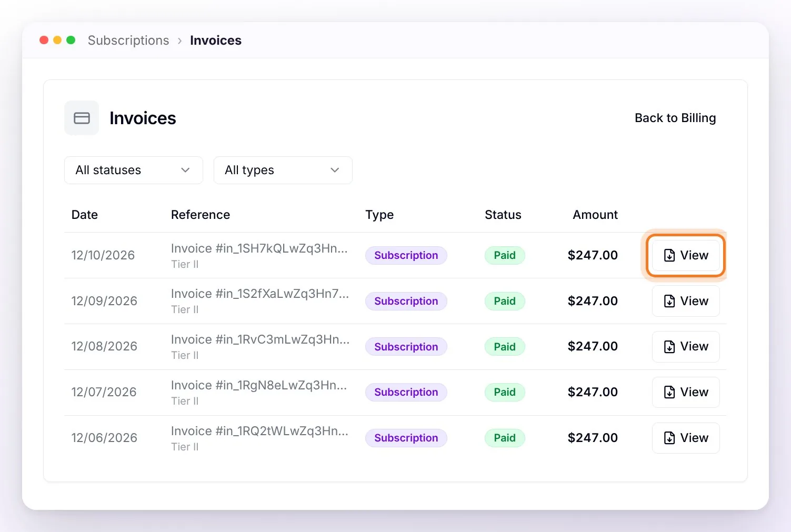The image size is (791, 532).
Task: Open the All types filter dropdown
Action: click(x=283, y=170)
